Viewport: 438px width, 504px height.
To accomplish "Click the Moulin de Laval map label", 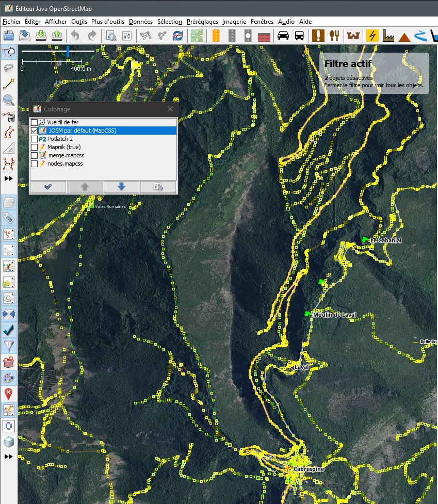I will tap(334, 315).
